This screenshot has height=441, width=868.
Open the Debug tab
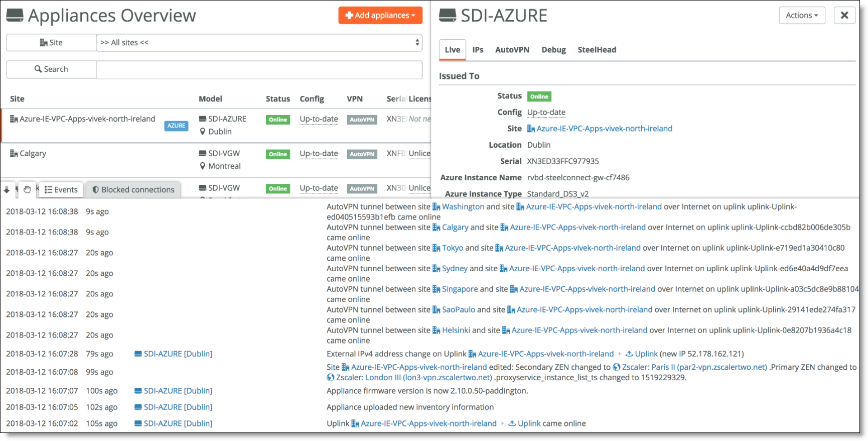click(x=553, y=50)
